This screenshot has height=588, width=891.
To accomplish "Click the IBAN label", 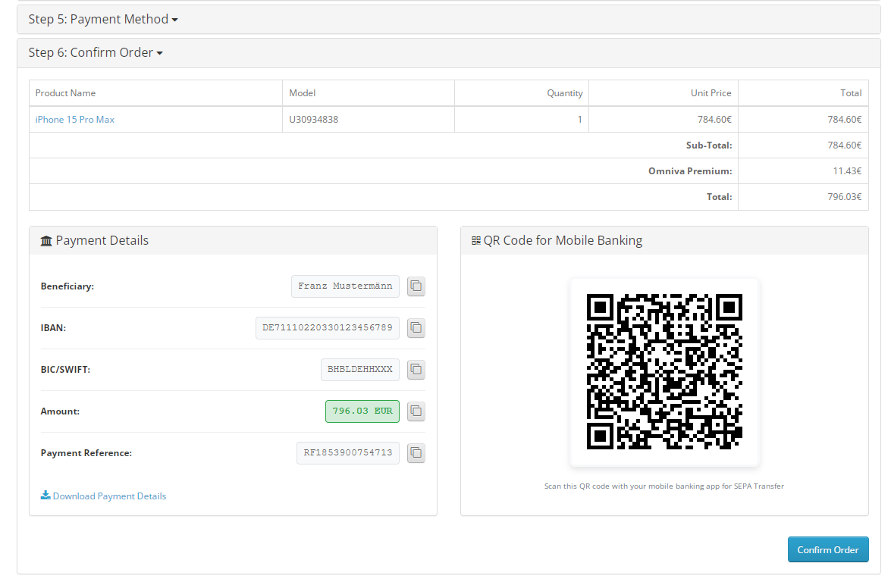I will 53,328.
